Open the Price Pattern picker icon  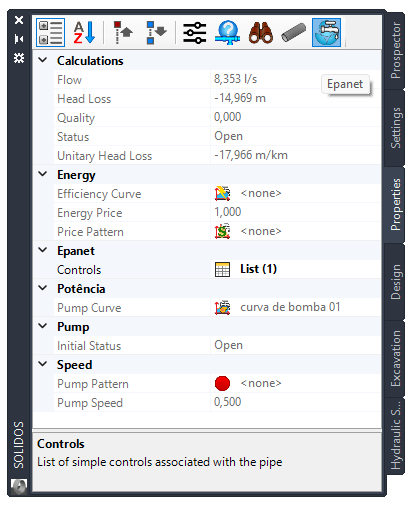pyautogui.click(x=222, y=232)
